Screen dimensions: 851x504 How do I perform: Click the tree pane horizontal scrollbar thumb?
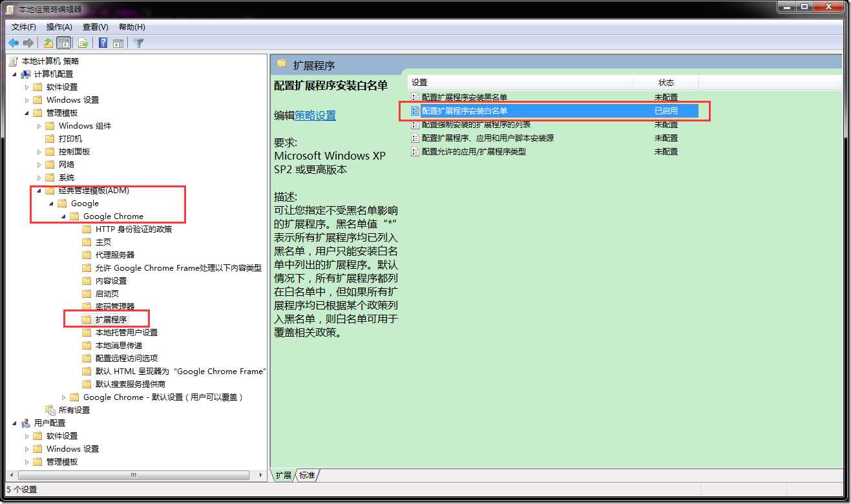click(x=133, y=476)
